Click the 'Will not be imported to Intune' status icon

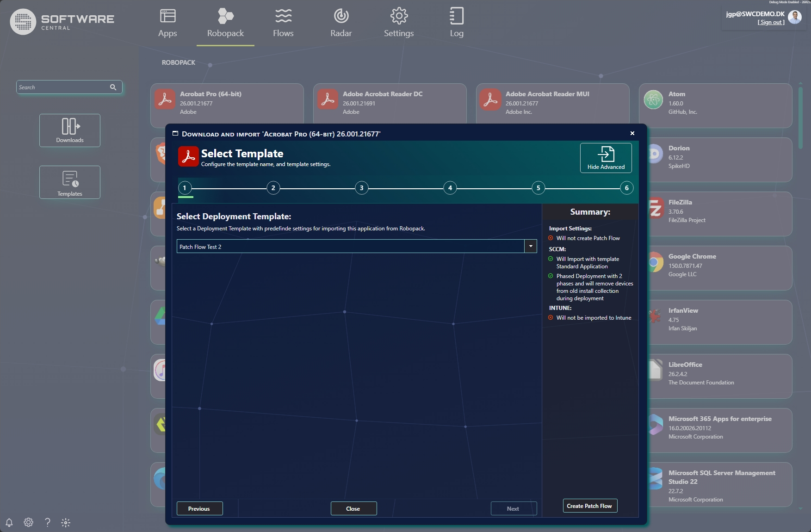(551, 318)
